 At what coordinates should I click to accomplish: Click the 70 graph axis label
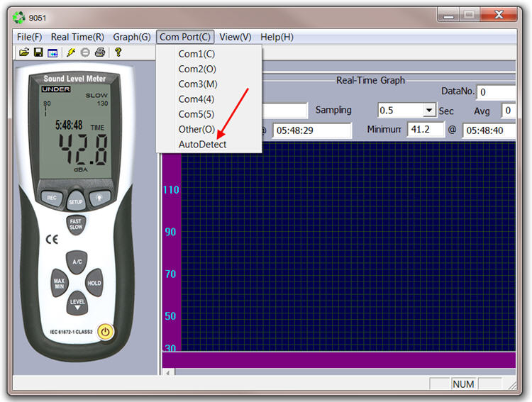(171, 274)
